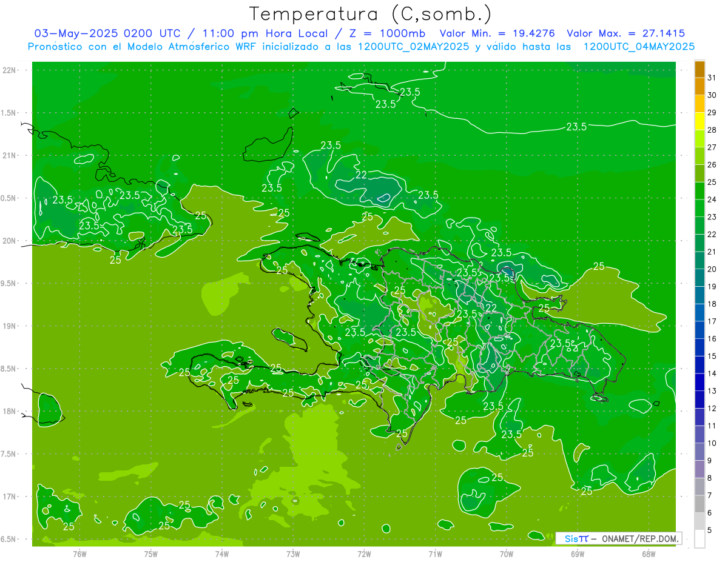Select the "03-May-2025 0200 UTC" date text

click(x=107, y=33)
